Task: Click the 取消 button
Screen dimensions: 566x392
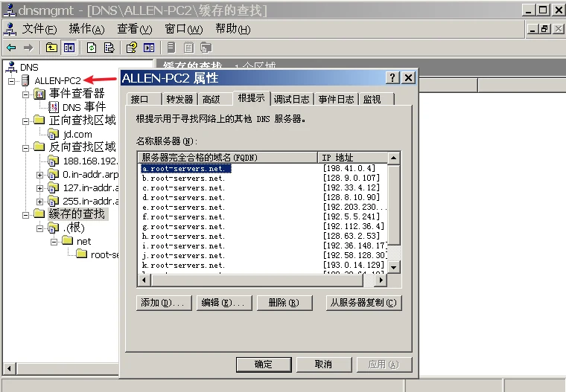Action: (x=324, y=364)
